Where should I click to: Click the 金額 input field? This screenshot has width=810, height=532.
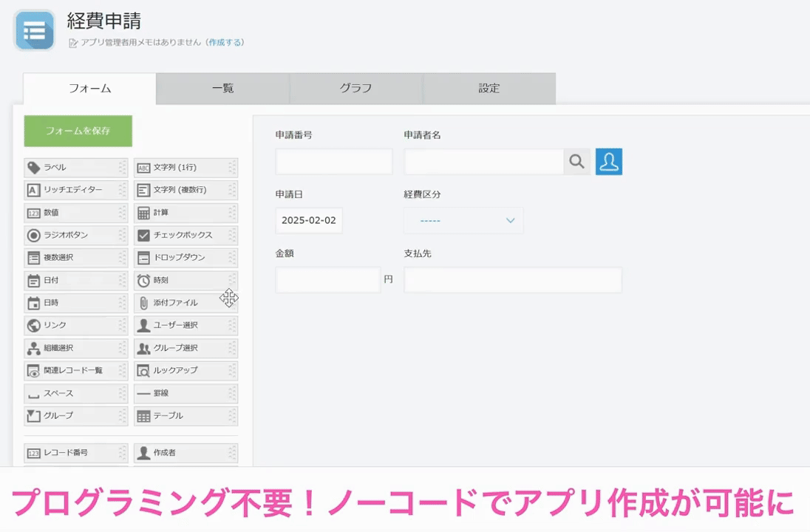pyautogui.click(x=327, y=280)
